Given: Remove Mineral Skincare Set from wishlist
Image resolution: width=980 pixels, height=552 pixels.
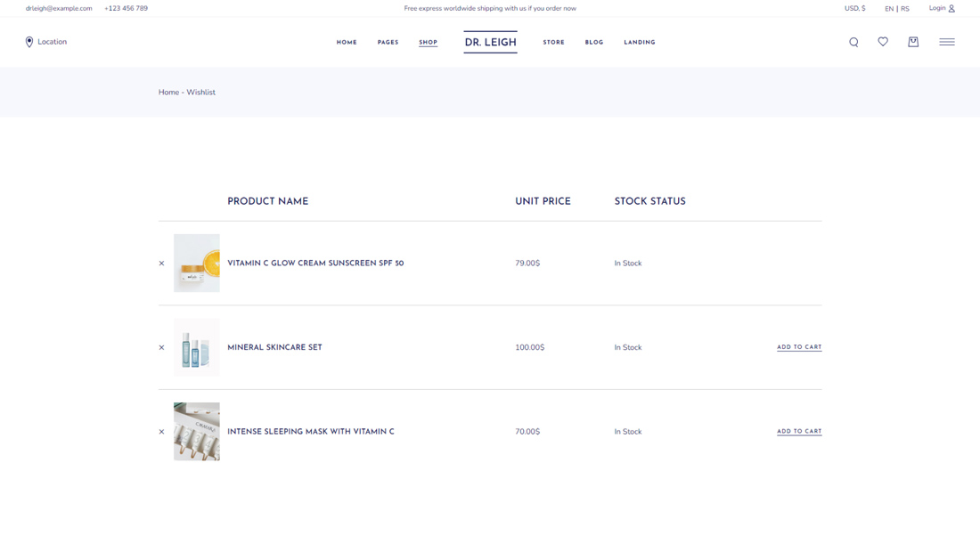Looking at the screenshot, I should click(x=161, y=347).
